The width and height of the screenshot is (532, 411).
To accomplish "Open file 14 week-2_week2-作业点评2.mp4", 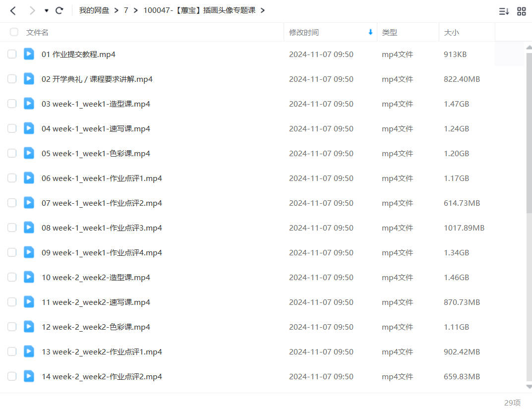I will point(102,376).
